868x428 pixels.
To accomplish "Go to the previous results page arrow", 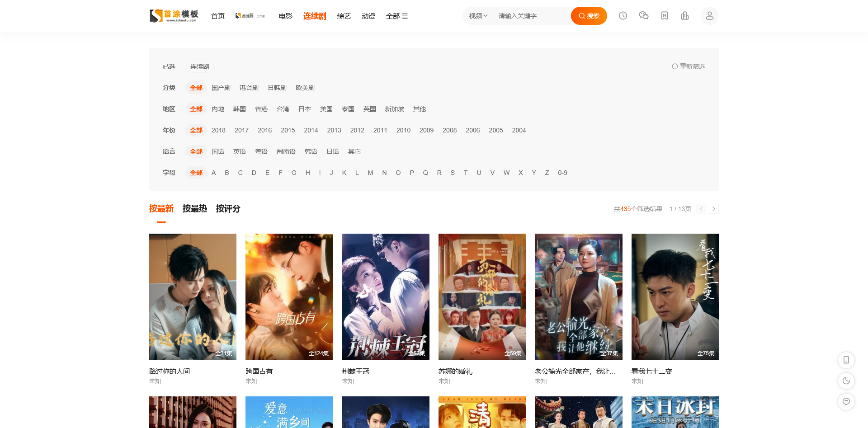I will (x=701, y=209).
